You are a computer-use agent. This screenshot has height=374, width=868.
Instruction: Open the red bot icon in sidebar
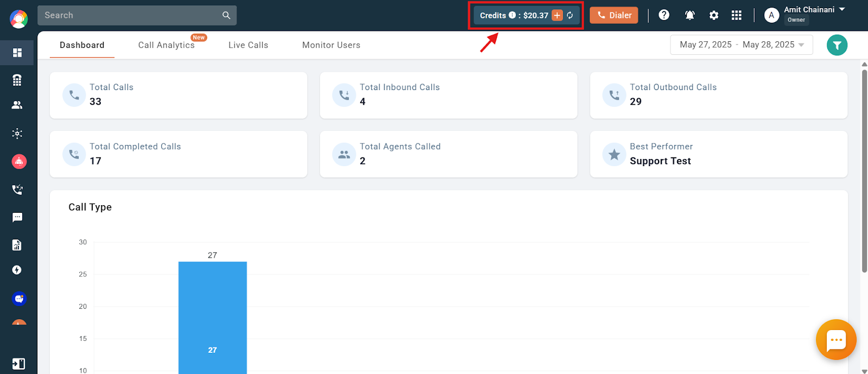point(19,161)
